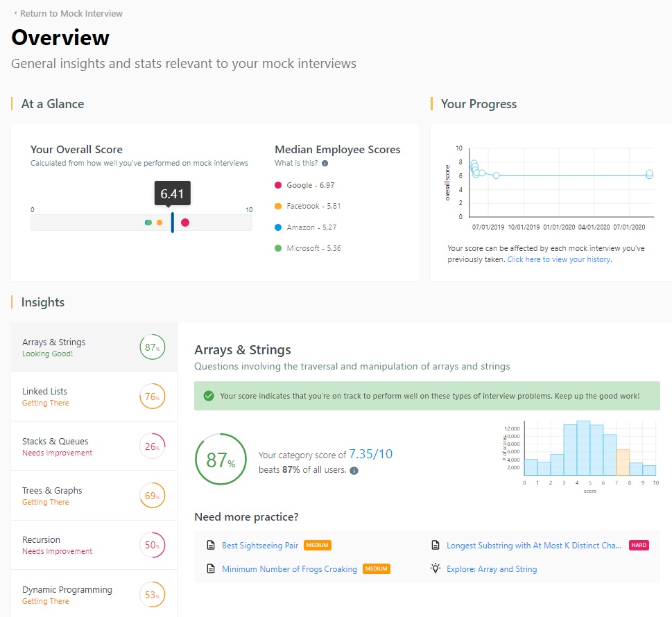Click document icon beside Minimum Number of Frogs Croaking
Screen dimensions: 672x617
click(x=210, y=568)
